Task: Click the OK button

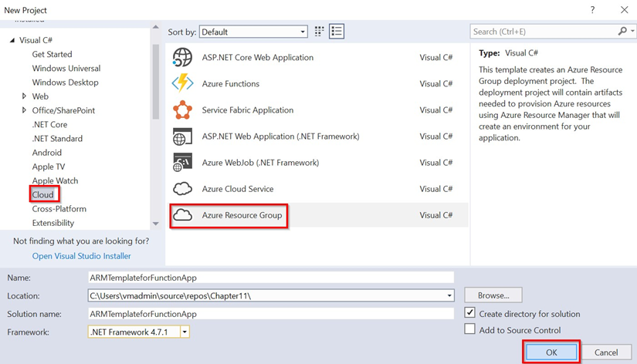Action: pyautogui.click(x=551, y=352)
